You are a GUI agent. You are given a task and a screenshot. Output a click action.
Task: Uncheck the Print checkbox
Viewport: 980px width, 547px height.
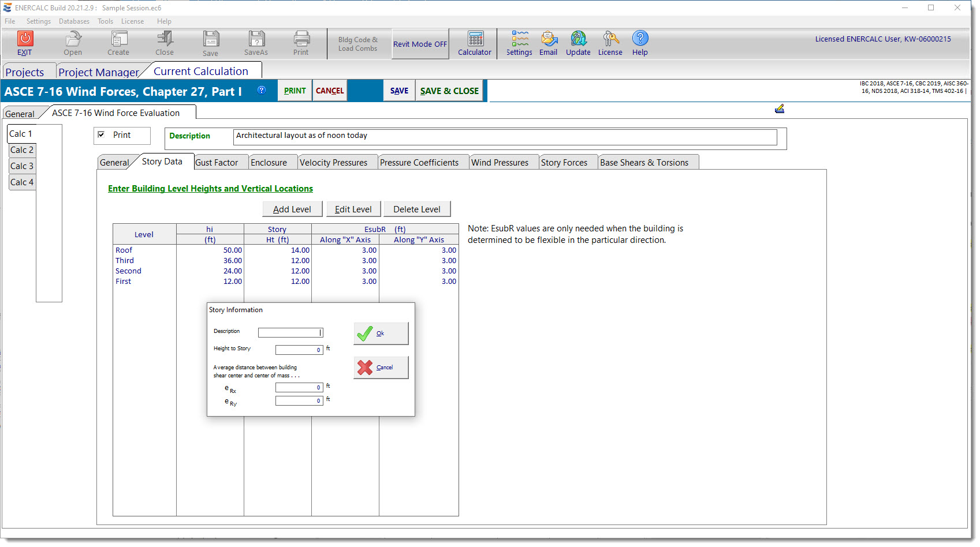tap(101, 134)
